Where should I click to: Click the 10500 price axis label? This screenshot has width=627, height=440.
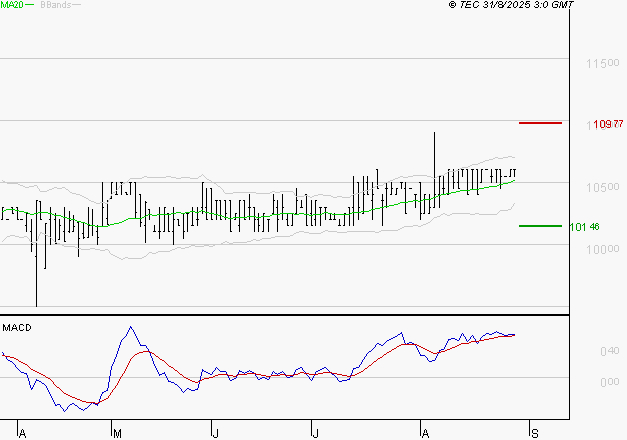600,188
